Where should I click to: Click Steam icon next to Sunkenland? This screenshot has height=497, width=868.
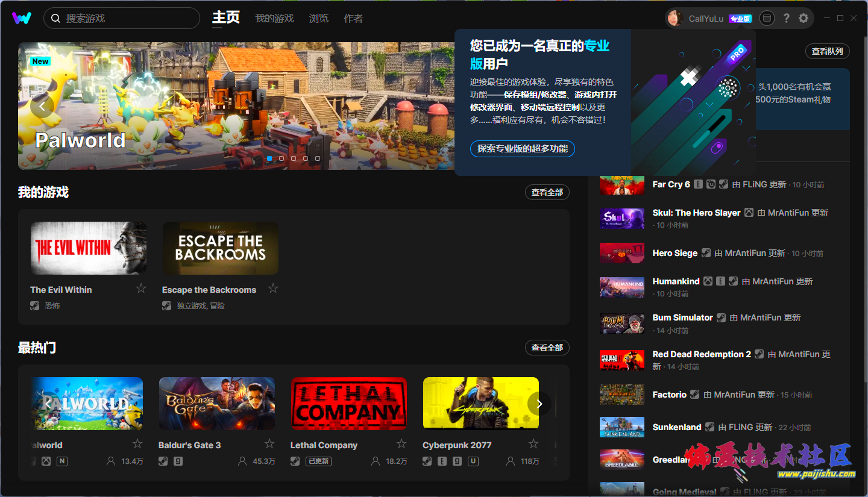point(709,427)
